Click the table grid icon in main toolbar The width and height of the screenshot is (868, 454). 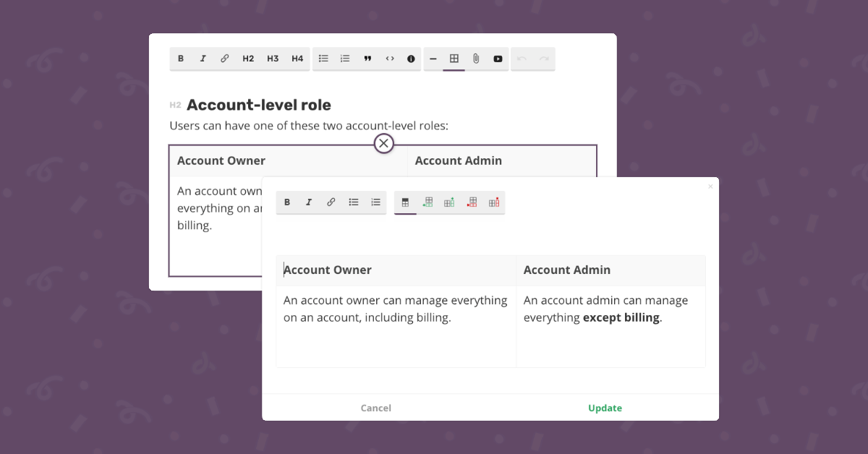454,59
